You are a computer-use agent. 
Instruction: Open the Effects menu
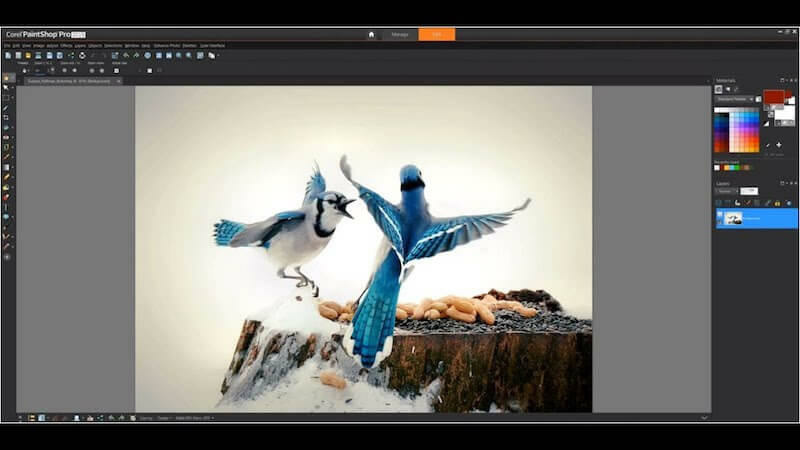click(67, 45)
